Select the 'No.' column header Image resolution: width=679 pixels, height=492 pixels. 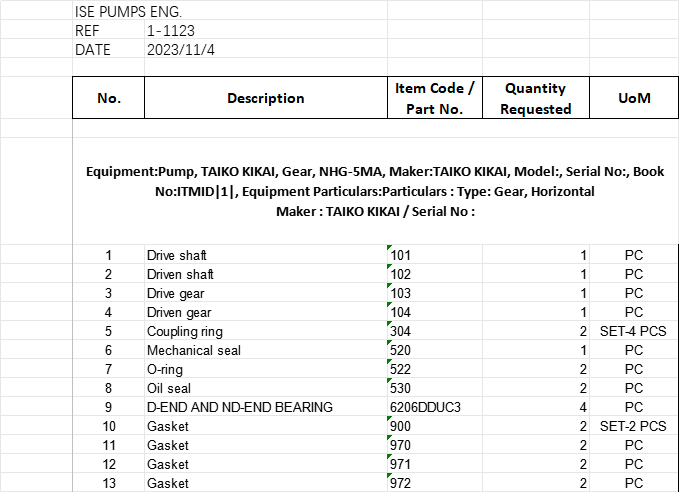[108, 98]
